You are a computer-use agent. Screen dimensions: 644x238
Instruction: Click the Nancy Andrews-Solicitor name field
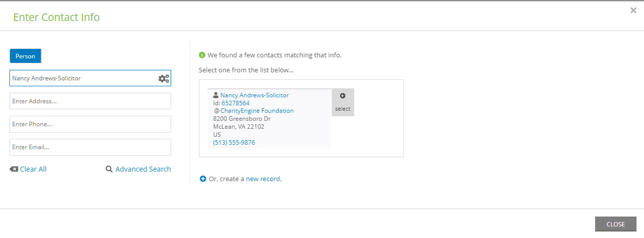90,78
